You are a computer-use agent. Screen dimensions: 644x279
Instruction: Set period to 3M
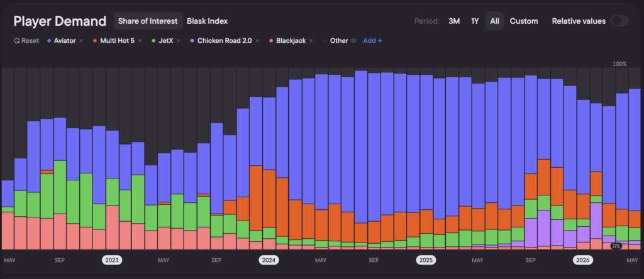click(454, 21)
